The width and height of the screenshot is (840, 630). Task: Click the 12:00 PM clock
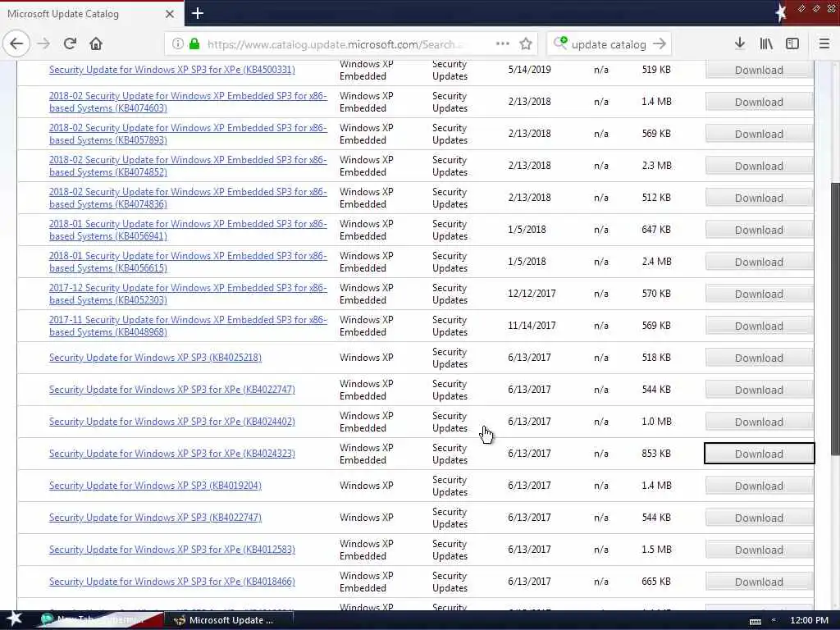[x=809, y=620]
